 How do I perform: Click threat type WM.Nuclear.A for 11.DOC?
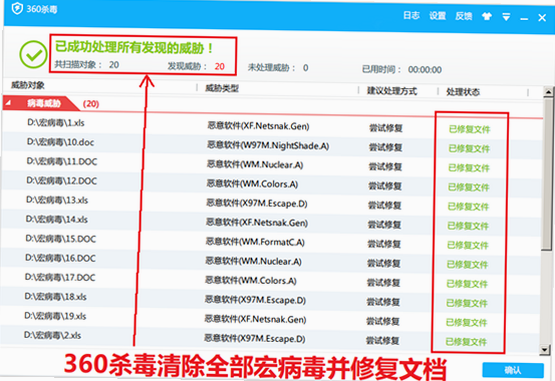[255, 165]
